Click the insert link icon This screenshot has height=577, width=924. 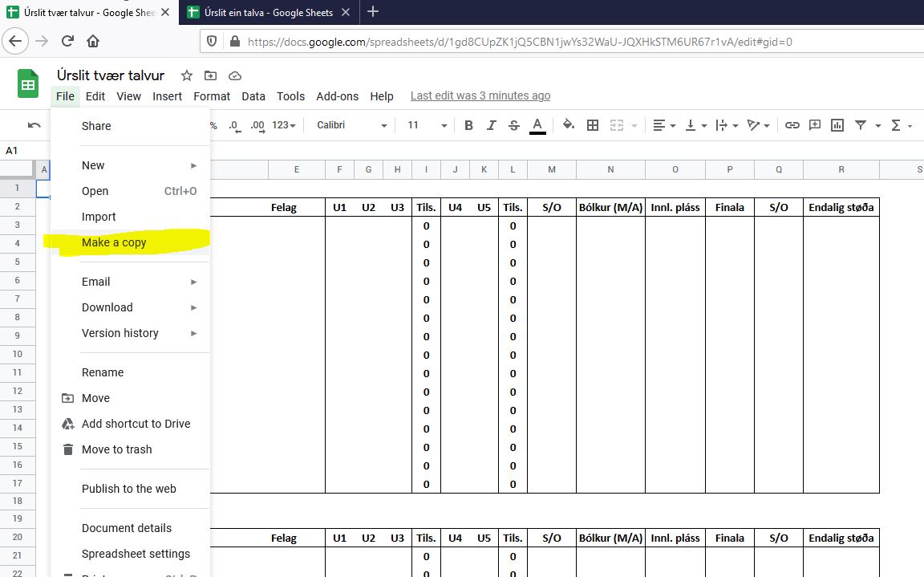(x=792, y=125)
